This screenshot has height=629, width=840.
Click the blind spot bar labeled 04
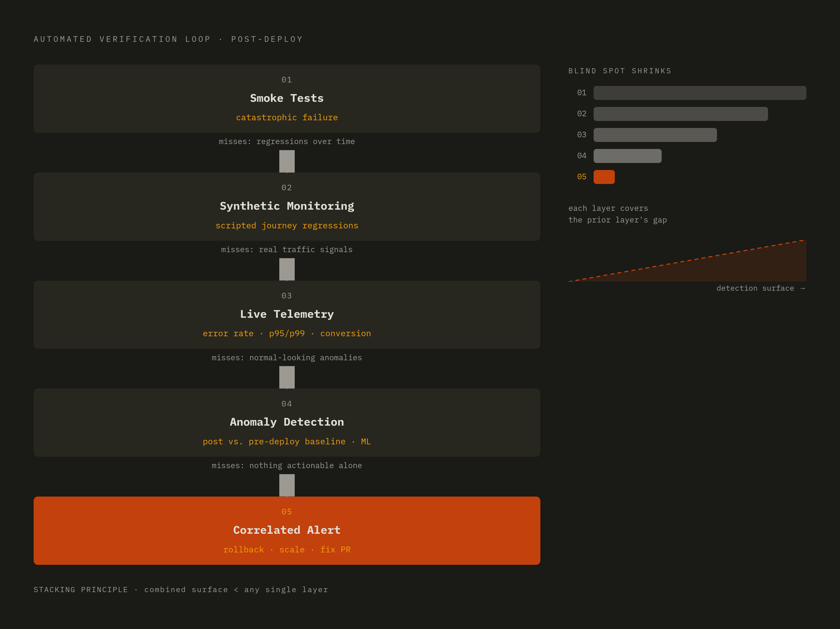tap(627, 156)
